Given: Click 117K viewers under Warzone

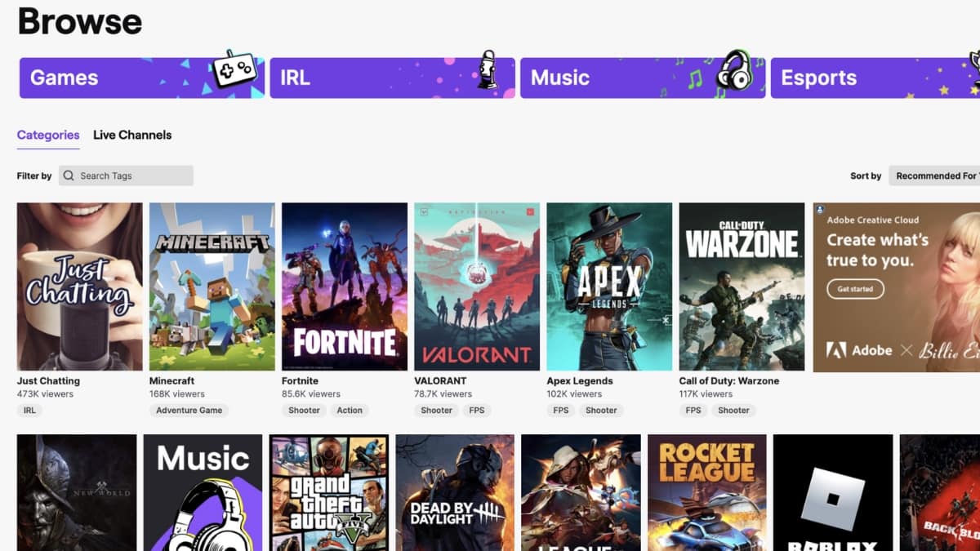Looking at the screenshot, I should [706, 394].
